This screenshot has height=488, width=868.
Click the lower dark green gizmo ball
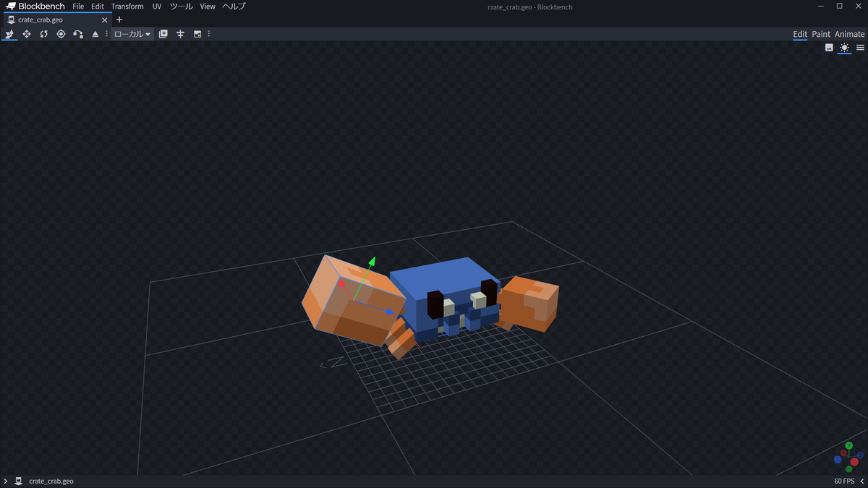849,469
